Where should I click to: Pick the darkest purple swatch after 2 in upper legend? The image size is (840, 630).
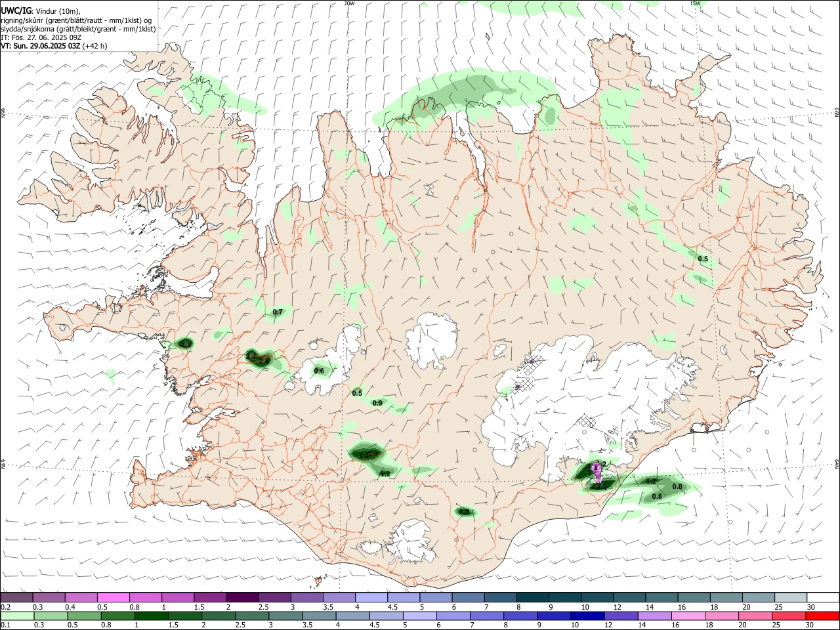[x=241, y=597]
